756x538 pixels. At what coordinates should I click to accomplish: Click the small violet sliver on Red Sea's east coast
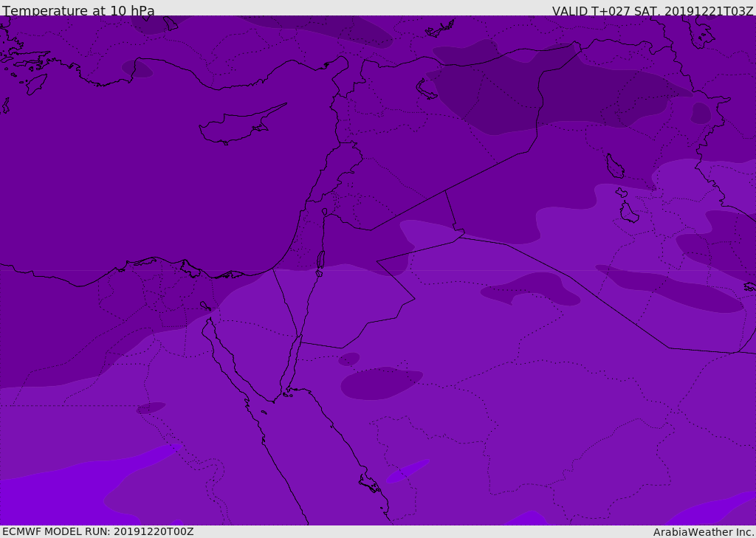click(408, 471)
